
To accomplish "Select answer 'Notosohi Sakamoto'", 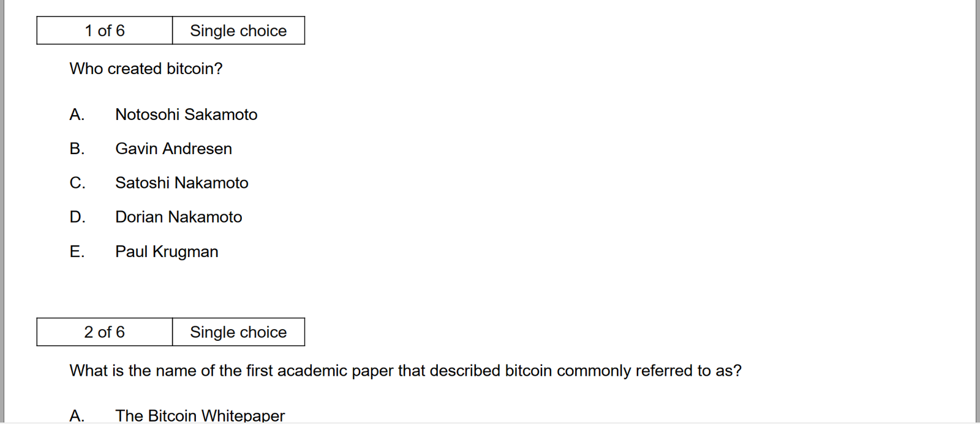I will [x=186, y=114].
